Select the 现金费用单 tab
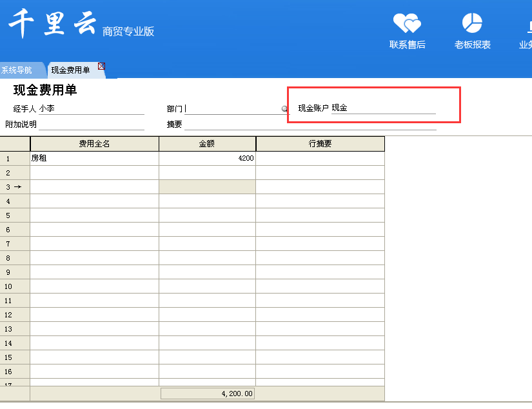 click(x=70, y=70)
